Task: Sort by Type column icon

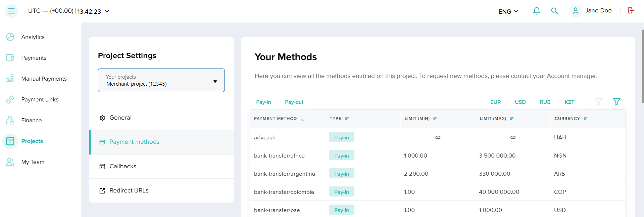Action: (347, 118)
